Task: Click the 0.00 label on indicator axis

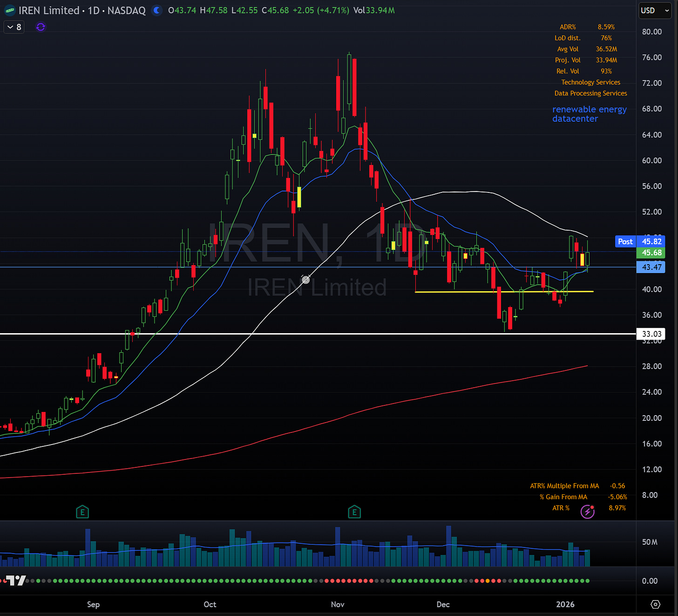Action: point(650,581)
